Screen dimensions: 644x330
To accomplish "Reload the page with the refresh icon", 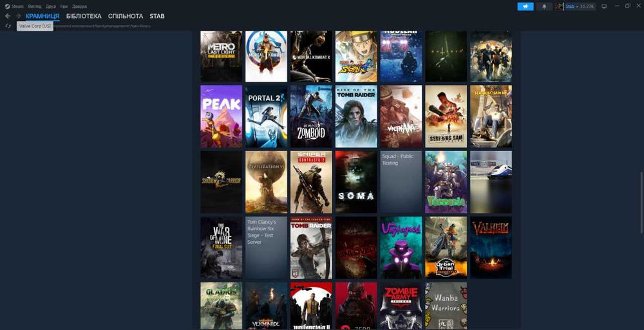I will coord(8,26).
